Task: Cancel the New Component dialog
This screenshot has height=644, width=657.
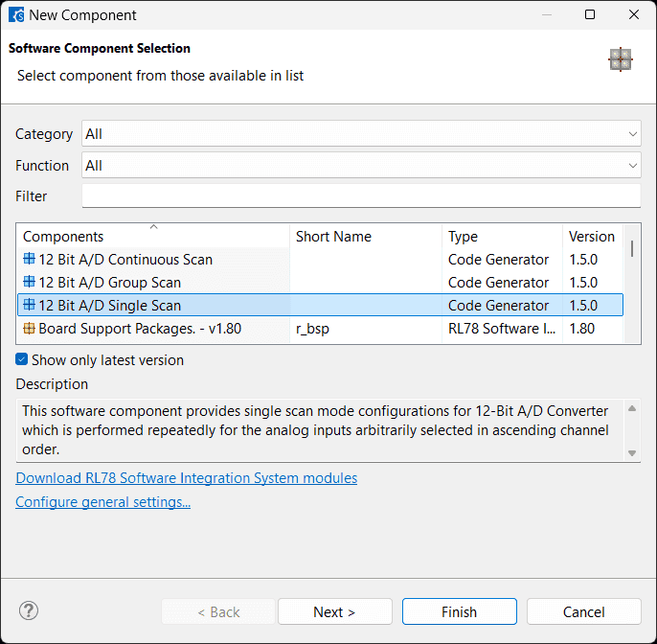Action: pos(583,611)
